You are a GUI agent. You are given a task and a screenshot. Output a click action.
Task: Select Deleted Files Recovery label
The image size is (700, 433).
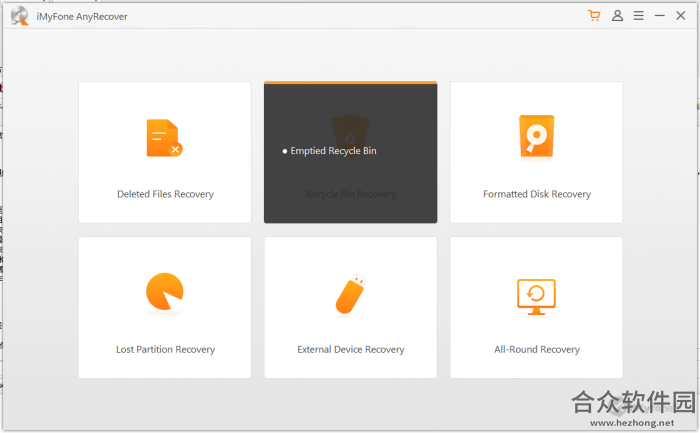point(165,194)
